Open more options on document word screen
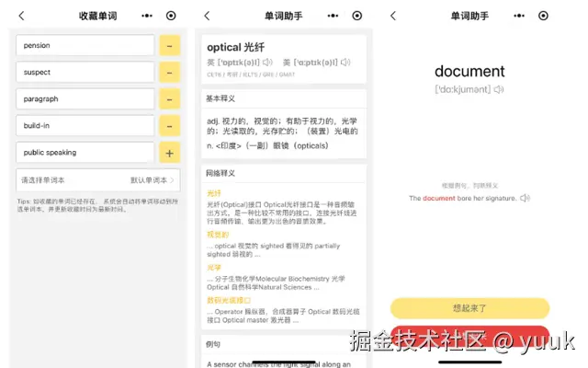 pos(519,16)
